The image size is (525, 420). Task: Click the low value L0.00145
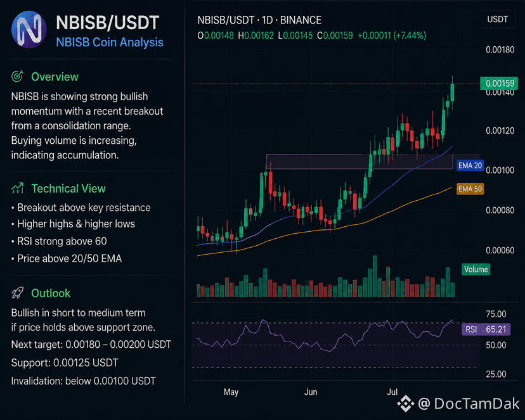coord(295,35)
